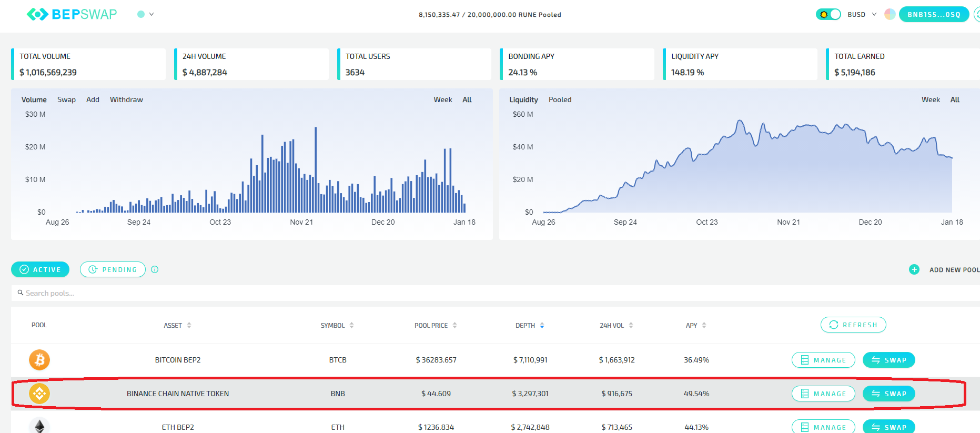980x433 pixels.
Task: Switch volume chart to All
Action: 467,99
